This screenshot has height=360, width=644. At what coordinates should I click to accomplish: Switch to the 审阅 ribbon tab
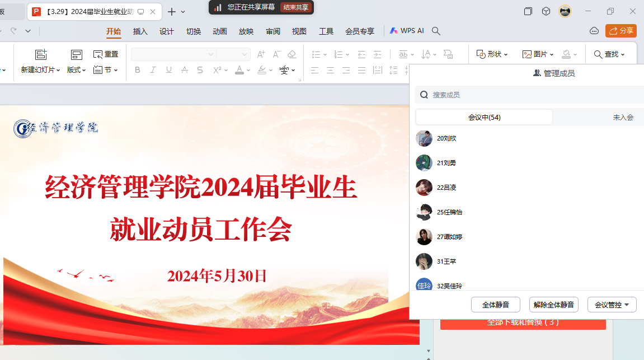click(x=272, y=31)
